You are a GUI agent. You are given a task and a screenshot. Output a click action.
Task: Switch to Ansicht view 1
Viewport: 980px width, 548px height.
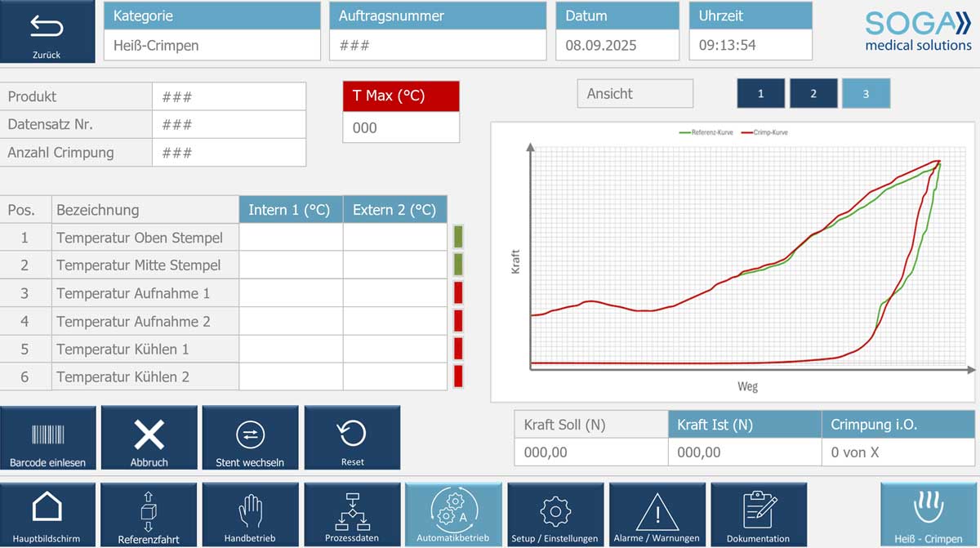click(760, 94)
